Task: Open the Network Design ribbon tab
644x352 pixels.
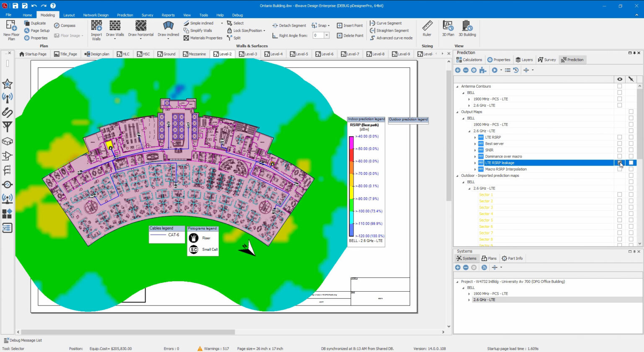Action: point(96,15)
